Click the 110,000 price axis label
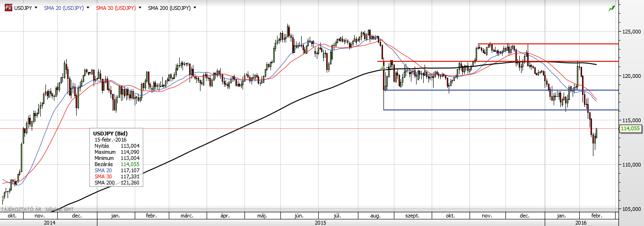The height and width of the screenshot is (226, 644). (631, 165)
